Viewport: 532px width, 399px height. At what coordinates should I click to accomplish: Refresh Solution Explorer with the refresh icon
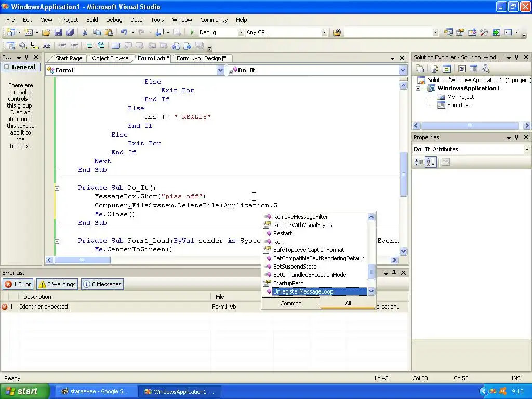(x=446, y=69)
